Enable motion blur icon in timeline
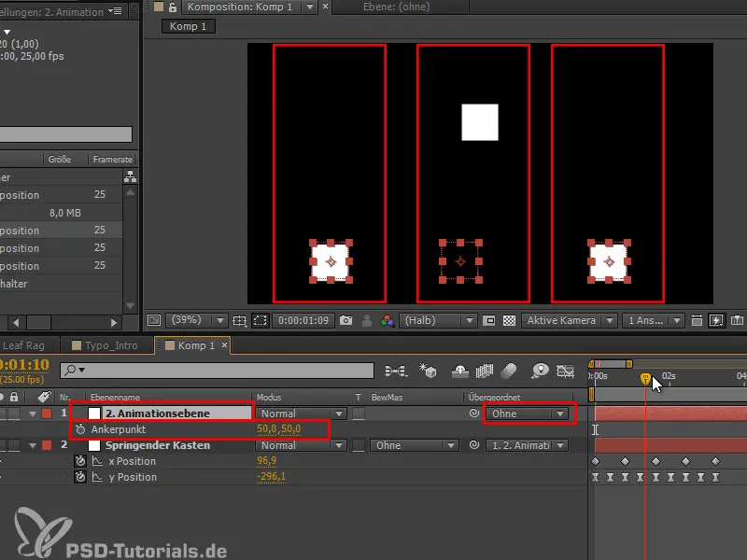This screenshot has height=560, width=747. 509,371
